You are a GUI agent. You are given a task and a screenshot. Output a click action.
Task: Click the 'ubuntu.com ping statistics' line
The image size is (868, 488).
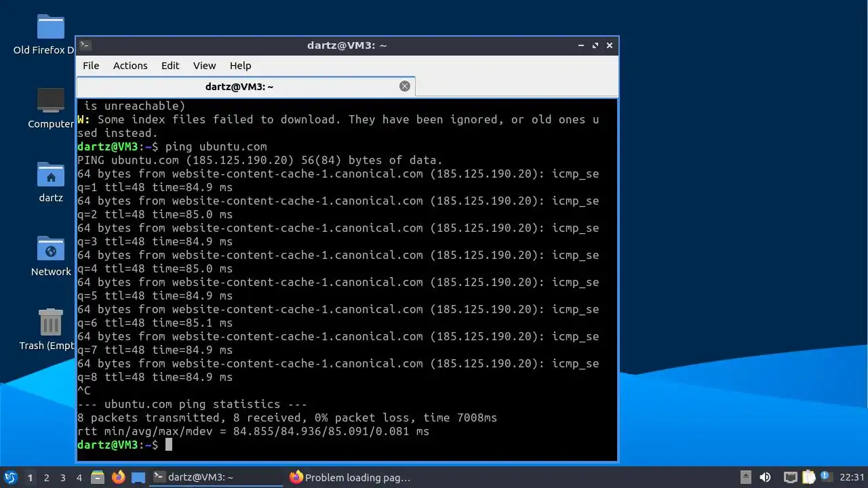coord(193,404)
